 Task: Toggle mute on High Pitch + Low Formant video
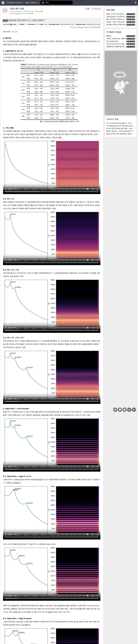pyautogui.click(x=87, y=466)
